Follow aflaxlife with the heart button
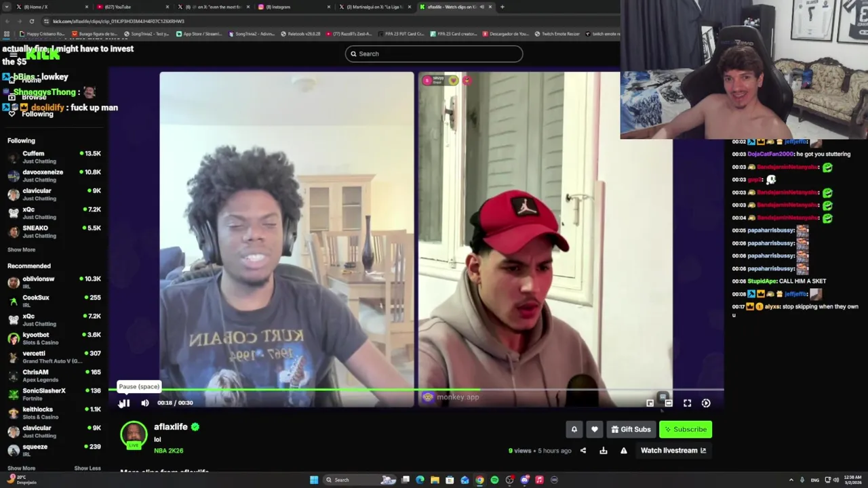This screenshot has height=488, width=868. (595, 429)
